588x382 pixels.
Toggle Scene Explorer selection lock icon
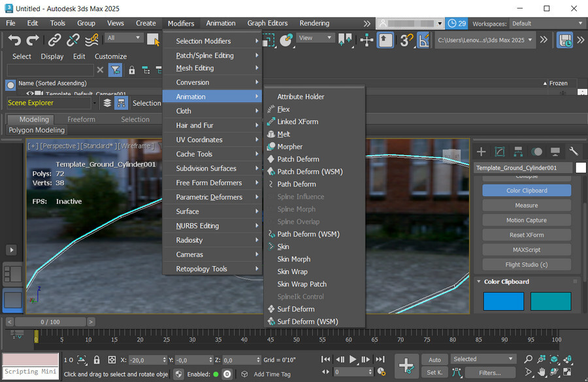[131, 70]
